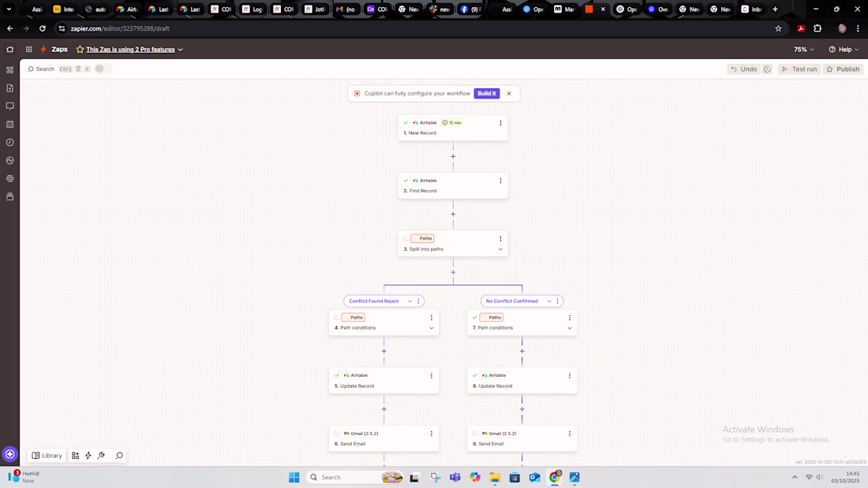Click the add-apps grid icon beside Library
This screenshot has width=868, height=488.
(75, 456)
